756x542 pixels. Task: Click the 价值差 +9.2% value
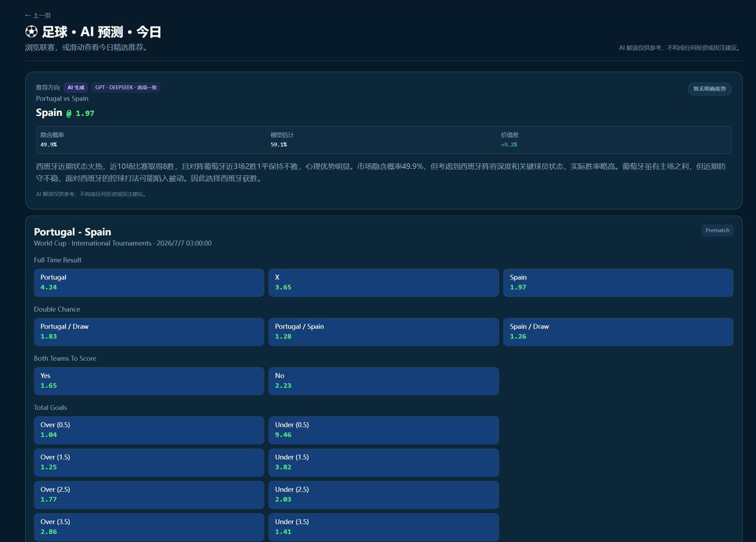click(x=509, y=144)
